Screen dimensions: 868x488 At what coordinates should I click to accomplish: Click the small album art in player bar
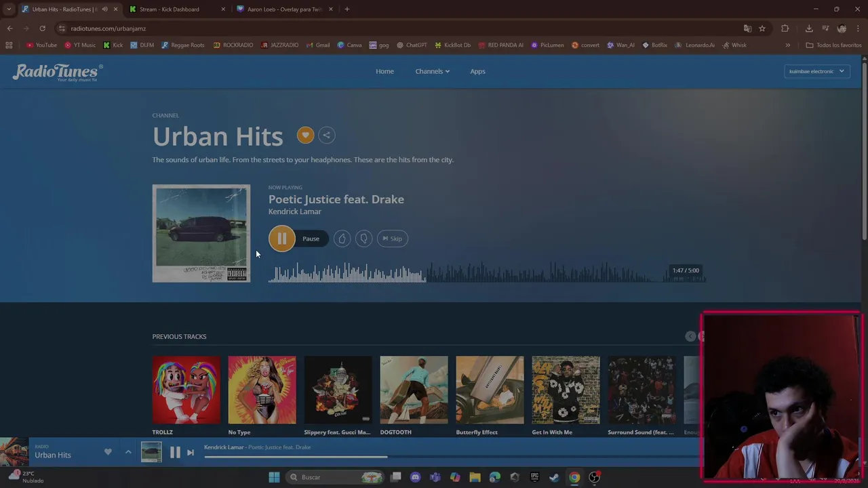151,452
